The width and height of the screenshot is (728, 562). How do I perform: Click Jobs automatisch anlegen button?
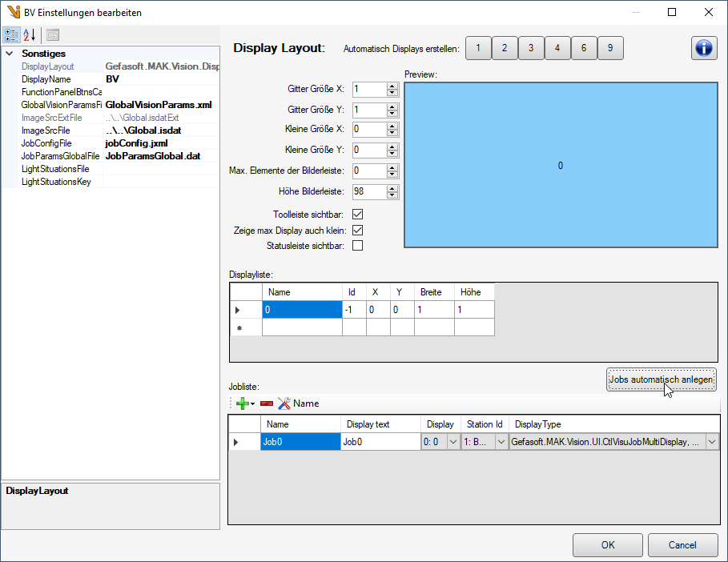pos(662,379)
